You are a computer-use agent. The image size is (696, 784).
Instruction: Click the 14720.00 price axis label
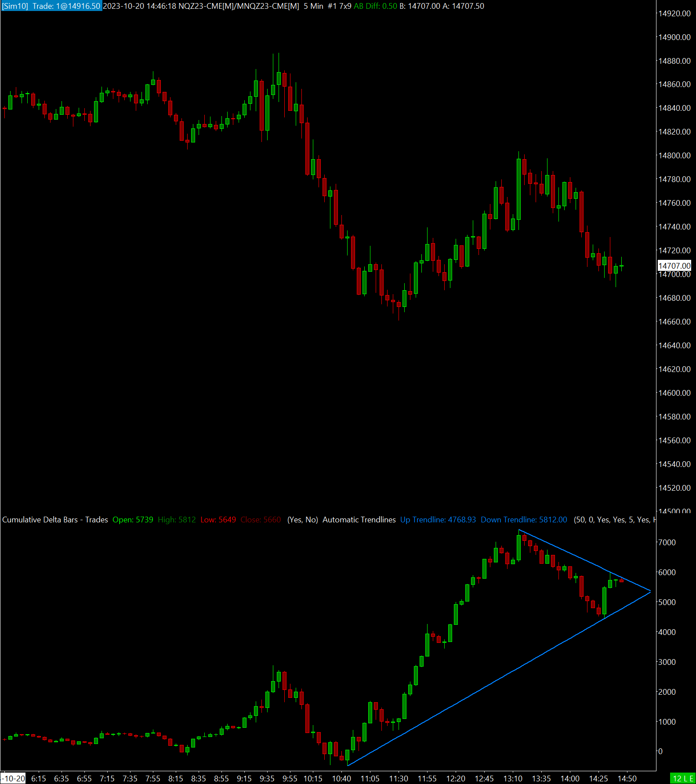point(674,251)
